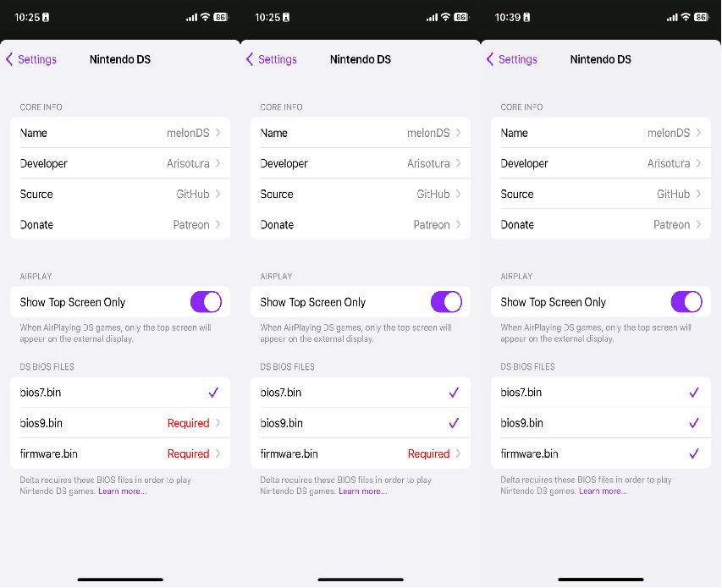
Task: Turn off Show Top Screen Only where only firmware.bin is required
Action: click(x=446, y=302)
